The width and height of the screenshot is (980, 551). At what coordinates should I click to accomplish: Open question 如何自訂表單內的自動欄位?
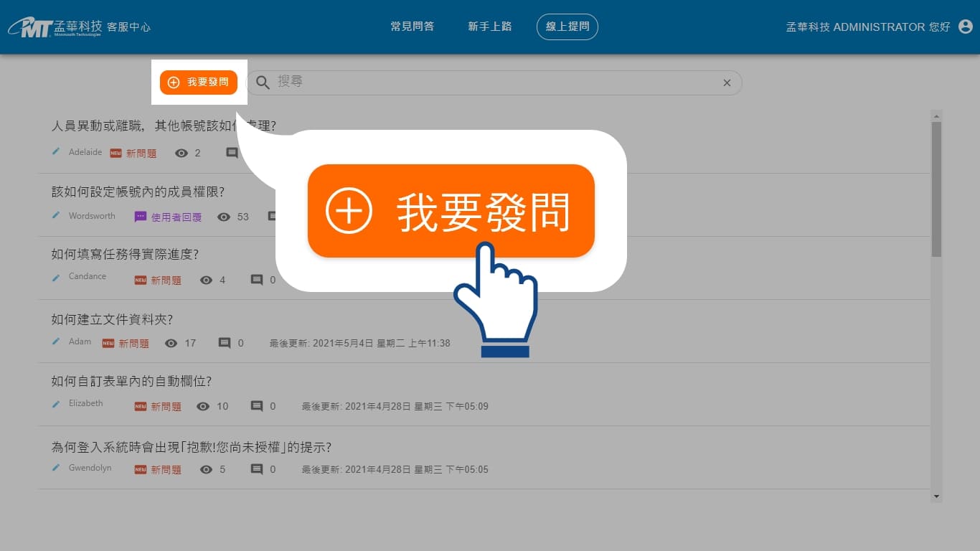(131, 382)
